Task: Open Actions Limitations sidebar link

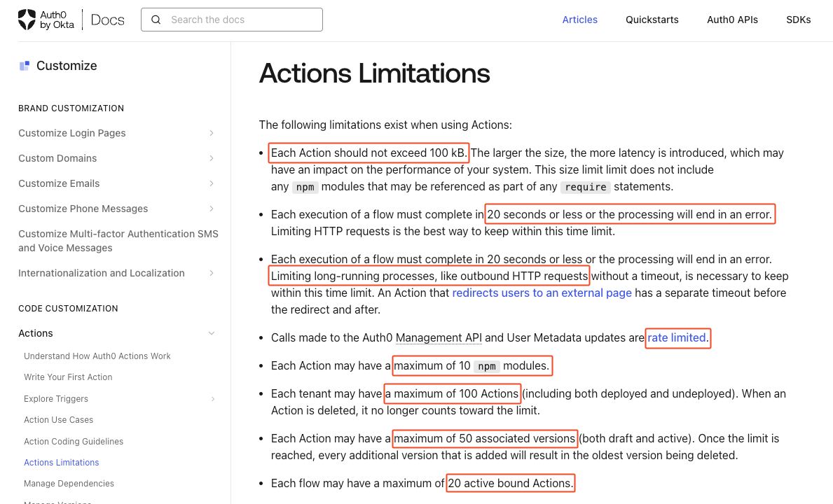Action: tap(61, 463)
